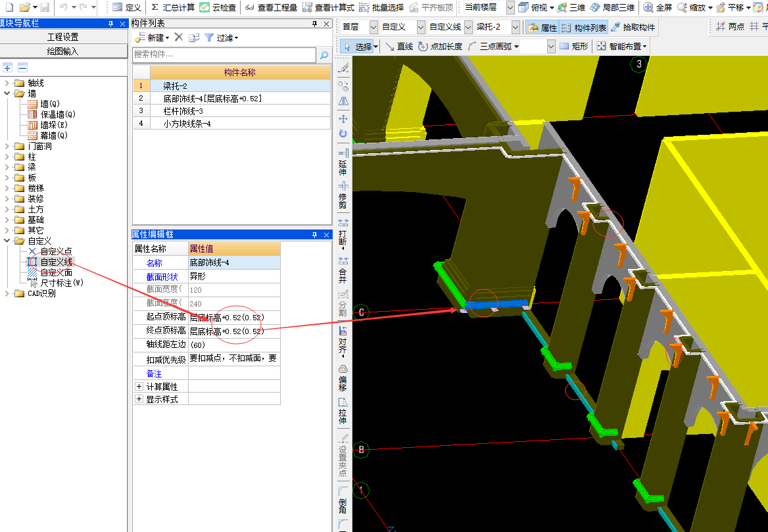Open 查看计算式 formula view
768x532 pixels.
pyautogui.click(x=328, y=7)
